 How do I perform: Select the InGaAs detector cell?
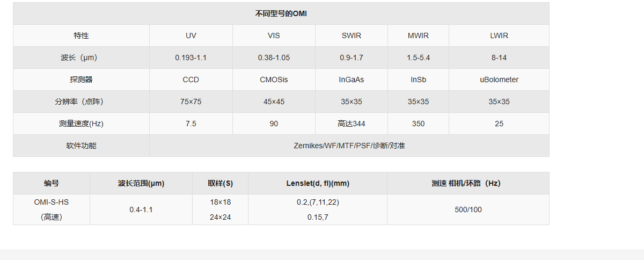point(352,80)
